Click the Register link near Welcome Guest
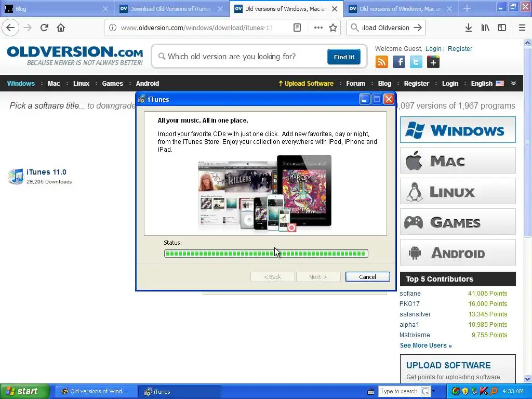Screen dimensions: 532x399 point(460,48)
